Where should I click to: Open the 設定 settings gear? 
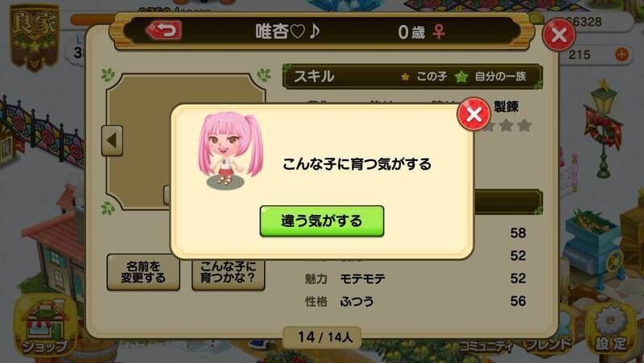pyautogui.click(x=611, y=332)
